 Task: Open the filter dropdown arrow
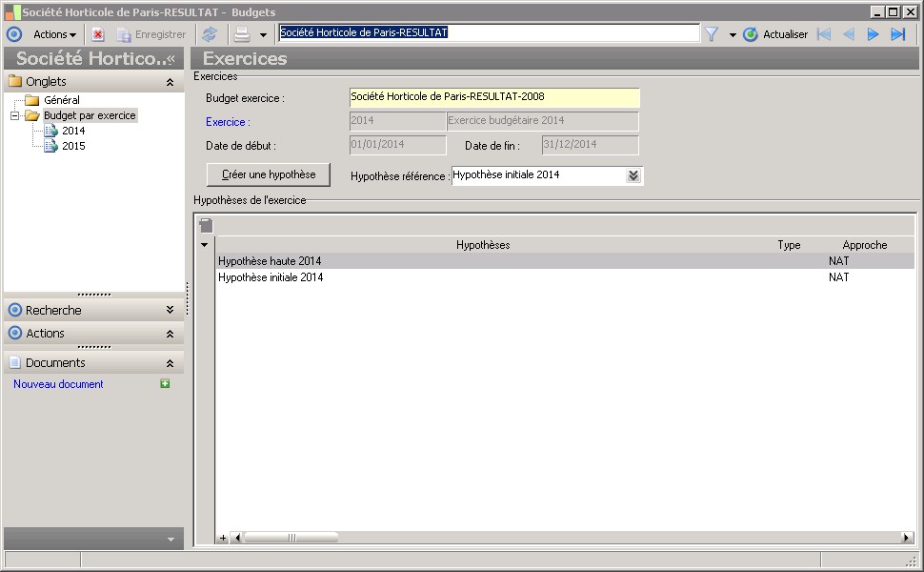point(733,34)
